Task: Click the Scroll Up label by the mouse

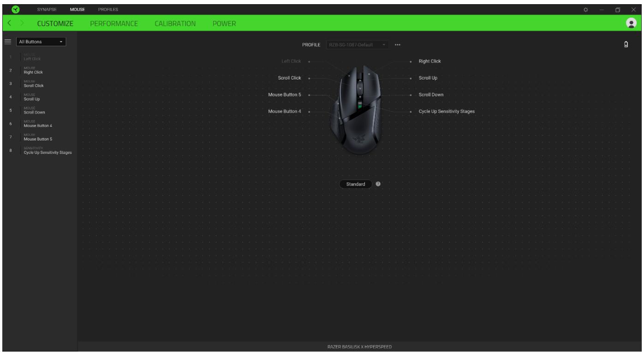Action: [x=428, y=78]
